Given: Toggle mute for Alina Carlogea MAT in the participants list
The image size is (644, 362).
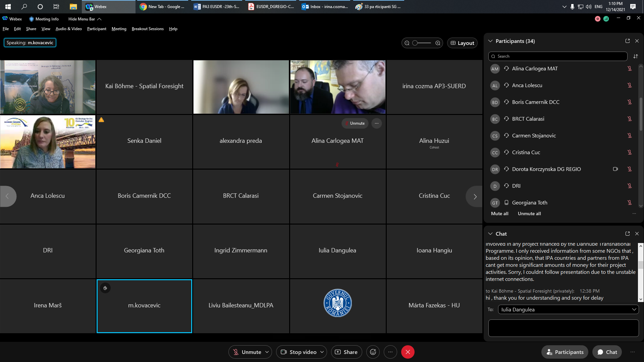Looking at the screenshot, I should coord(629,69).
